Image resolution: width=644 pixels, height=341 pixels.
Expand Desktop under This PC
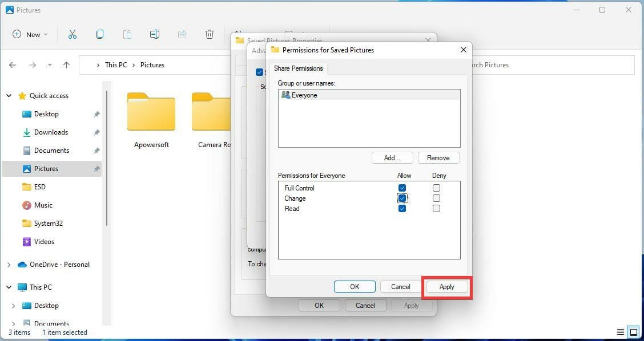(14, 306)
